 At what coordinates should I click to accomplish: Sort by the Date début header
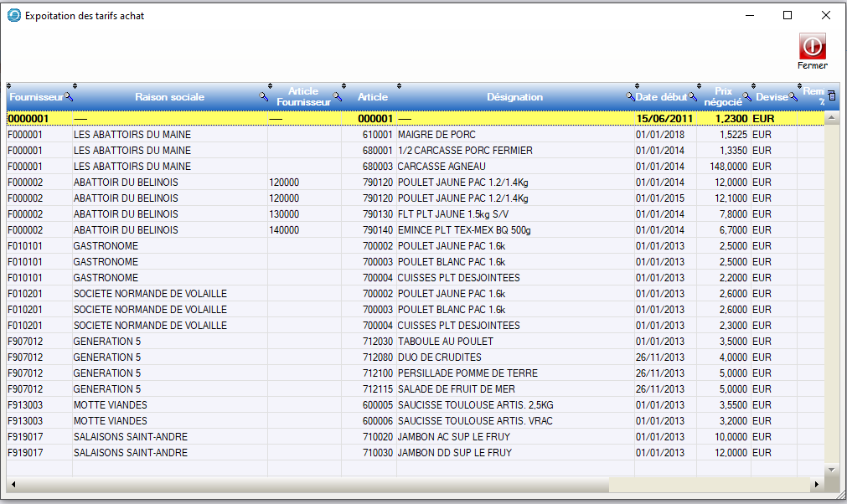tap(661, 97)
